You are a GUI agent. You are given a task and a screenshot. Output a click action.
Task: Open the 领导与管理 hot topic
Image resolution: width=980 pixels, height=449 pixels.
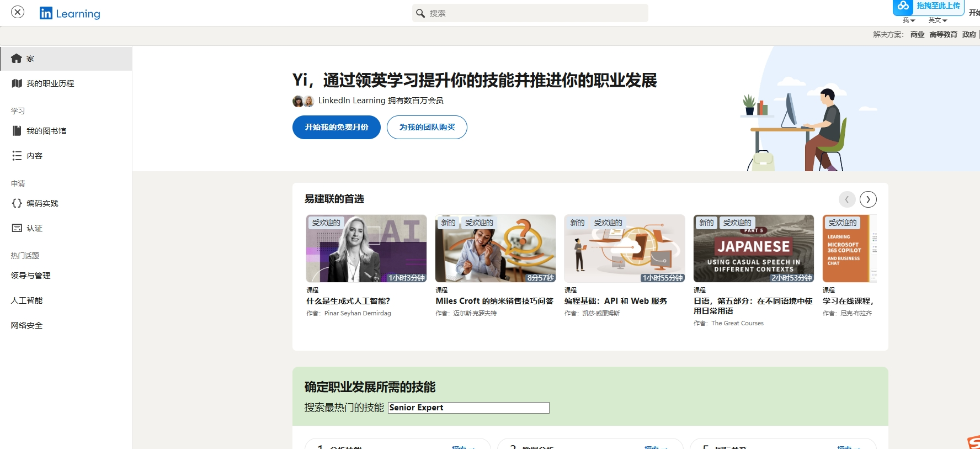pos(31,276)
